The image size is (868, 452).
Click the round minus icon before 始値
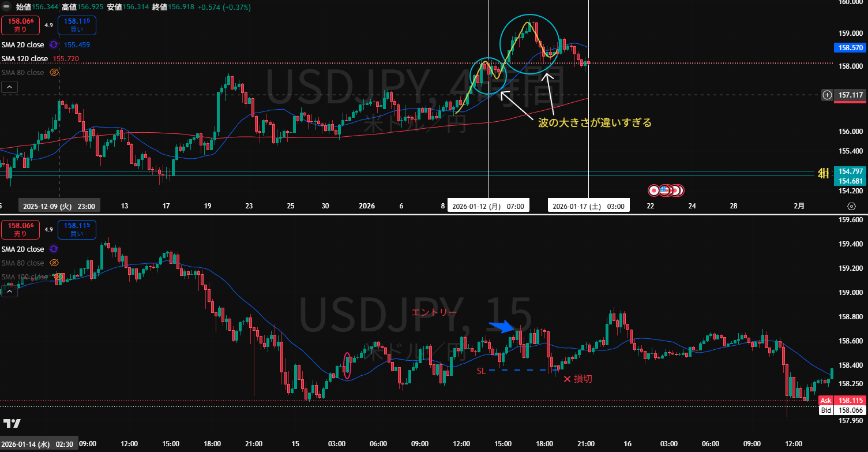[x=6, y=7]
